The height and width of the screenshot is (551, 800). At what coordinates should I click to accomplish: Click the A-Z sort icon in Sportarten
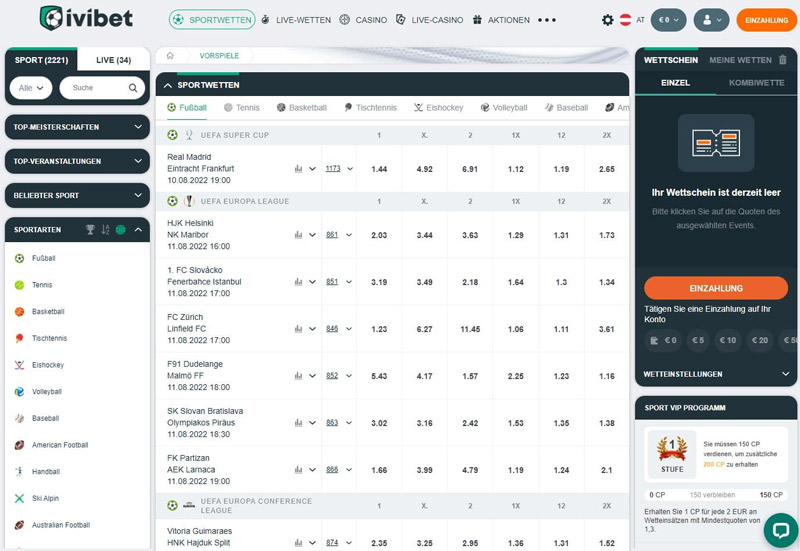[105, 230]
